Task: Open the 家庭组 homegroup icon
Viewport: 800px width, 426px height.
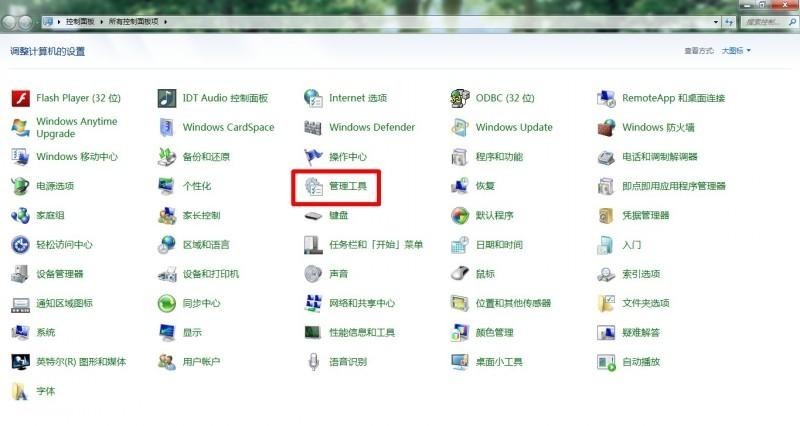Action: [x=21, y=215]
